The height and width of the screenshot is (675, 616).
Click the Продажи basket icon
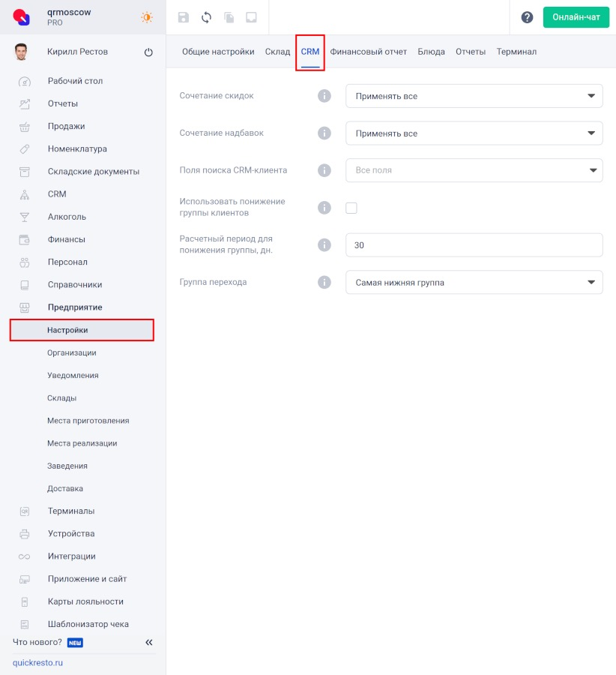(25, 126)
